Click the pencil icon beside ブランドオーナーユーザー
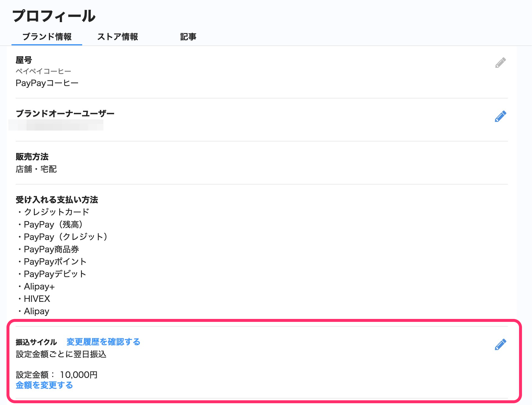 (500, 116)
